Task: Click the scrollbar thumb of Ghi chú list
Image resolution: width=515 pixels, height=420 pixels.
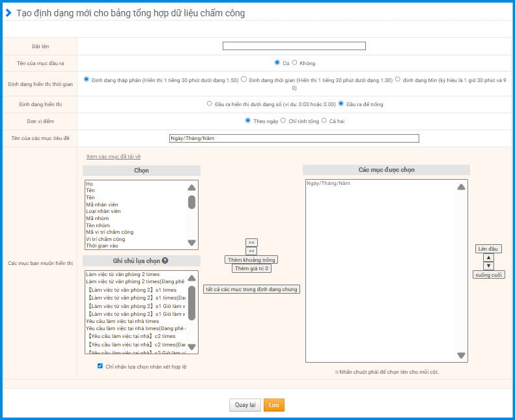Action: pyautogui.click(x=191, y=303)
